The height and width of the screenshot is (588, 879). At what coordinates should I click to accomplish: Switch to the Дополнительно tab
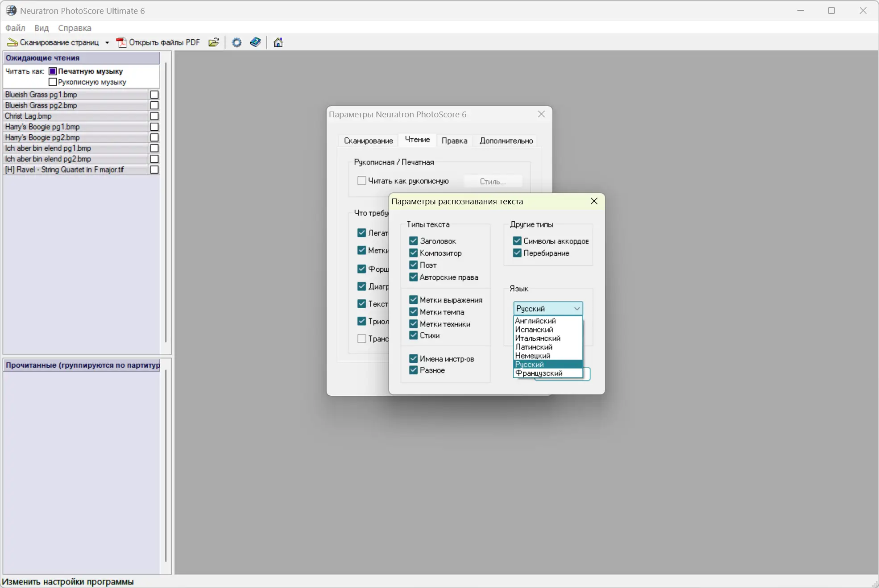[x=506, y=141]
